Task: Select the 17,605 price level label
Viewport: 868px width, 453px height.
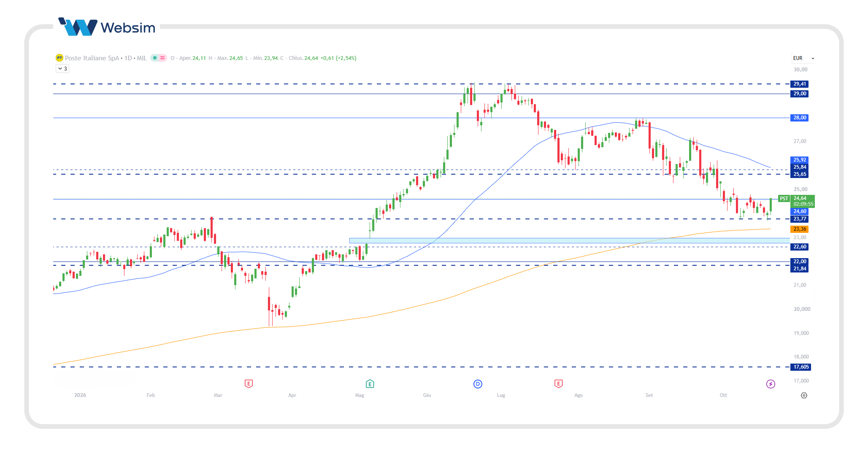Action: point(800,367)
